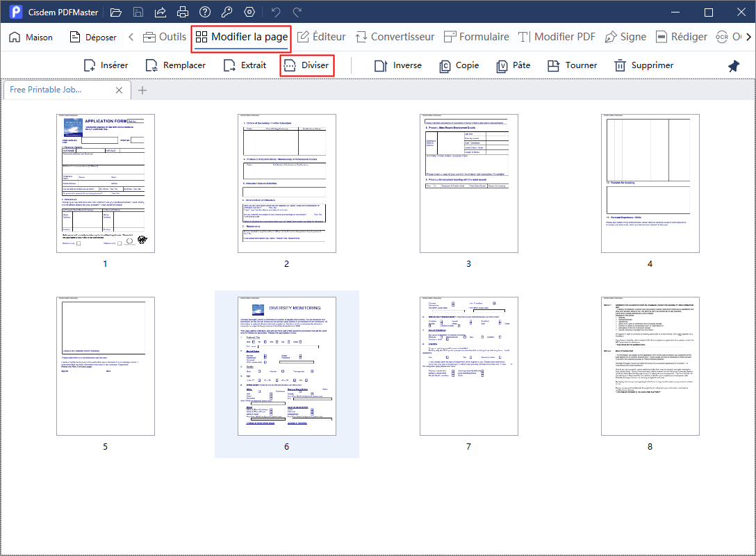
Task: Open the OCR tab
Action: [728, 37]
